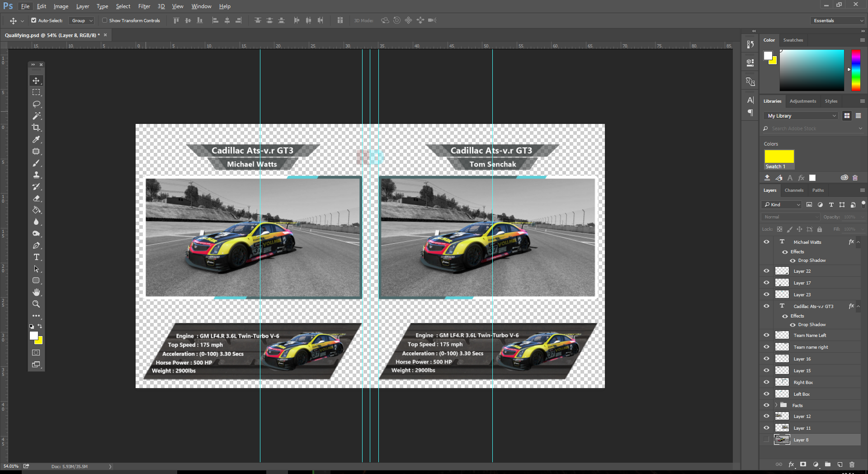Image resolution: width=868 pixels, height=474 pixels.
Task: Create a new group folder
Action: [827, 464]
